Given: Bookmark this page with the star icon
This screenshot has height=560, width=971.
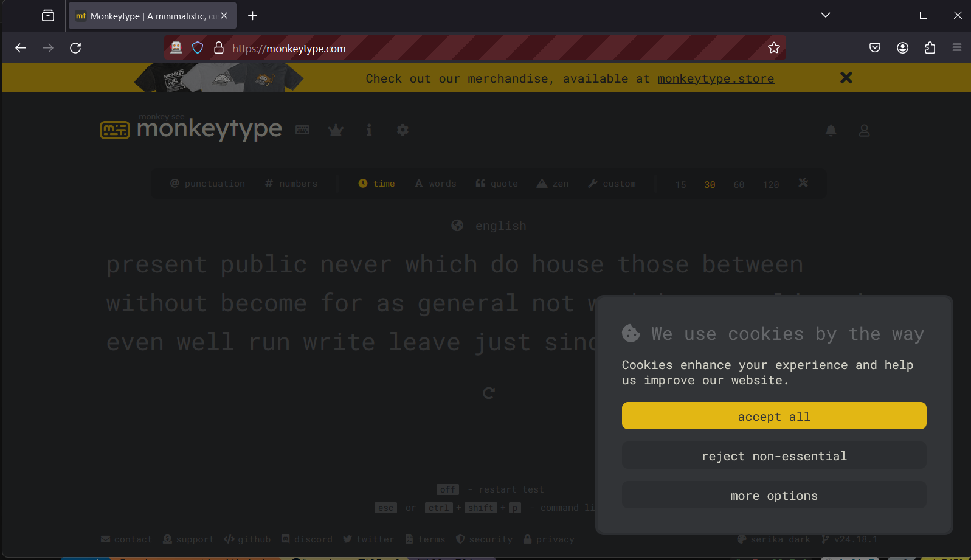Looking at the screenshot, I should pos(773,48).
